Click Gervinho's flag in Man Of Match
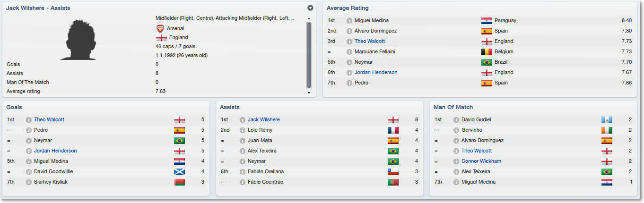 607,130
